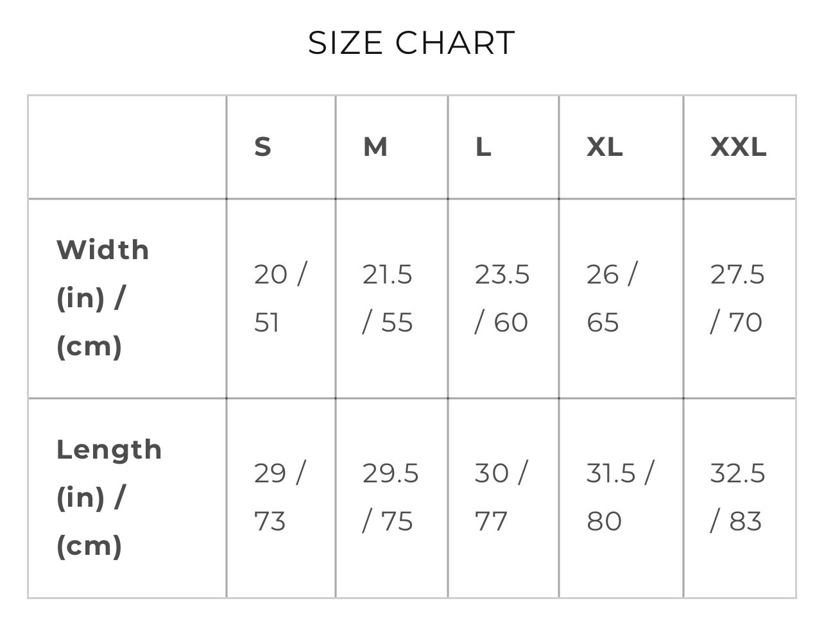The width and height of the screenshot is (824, 644).
Task: Select the 23.5 / 60 width cell
Action: pos(502,298)
